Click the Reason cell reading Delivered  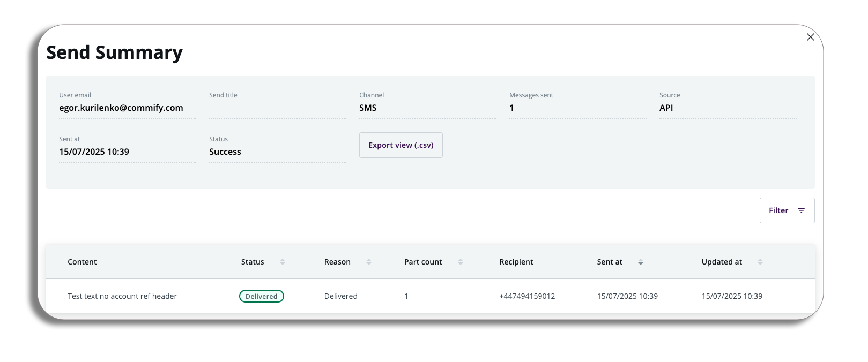click(341, 296)
